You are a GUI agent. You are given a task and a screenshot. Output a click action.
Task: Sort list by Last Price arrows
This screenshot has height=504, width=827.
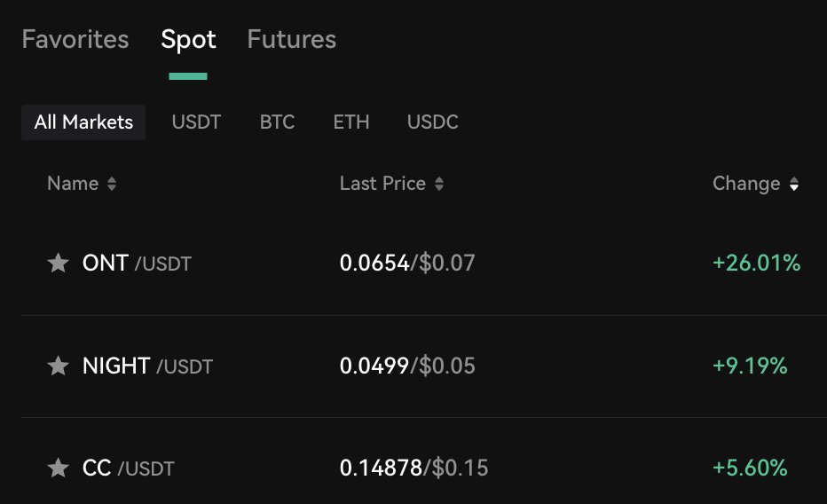[x=439, y=185]
